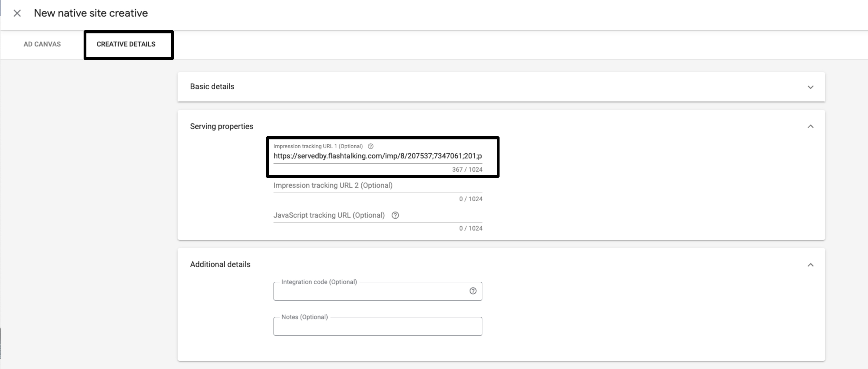Focus the Impression tracking URL 2 field
The height and width of the screenshot is (369, 868).
[377, 185]
